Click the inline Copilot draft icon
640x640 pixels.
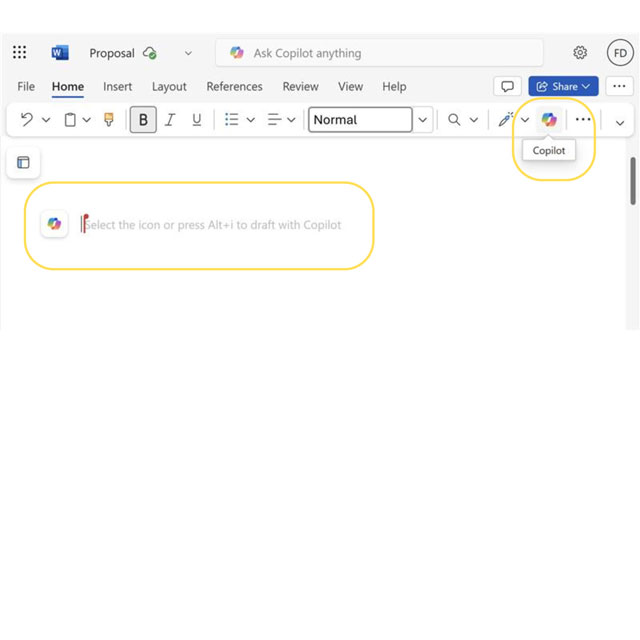click(x=54, y=225)
